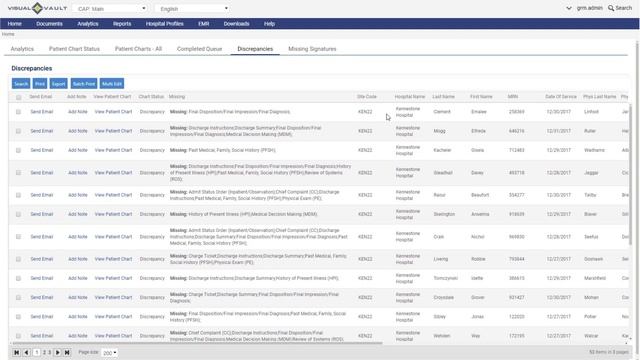The image size is (640, 360).
Task: Open the Documents menu
Action: coord(49,24)
